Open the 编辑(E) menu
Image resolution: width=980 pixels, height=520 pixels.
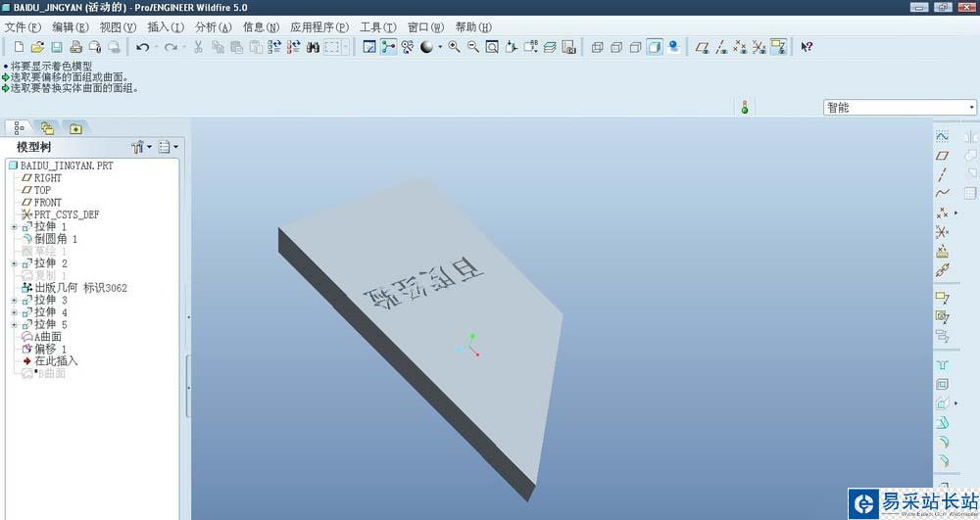pyautogui.click(x=71, y=26)
